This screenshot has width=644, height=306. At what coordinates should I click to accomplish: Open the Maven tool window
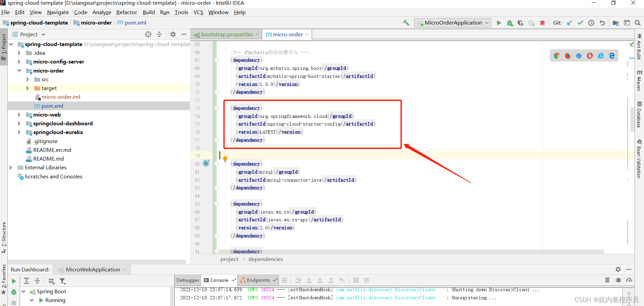639,81
